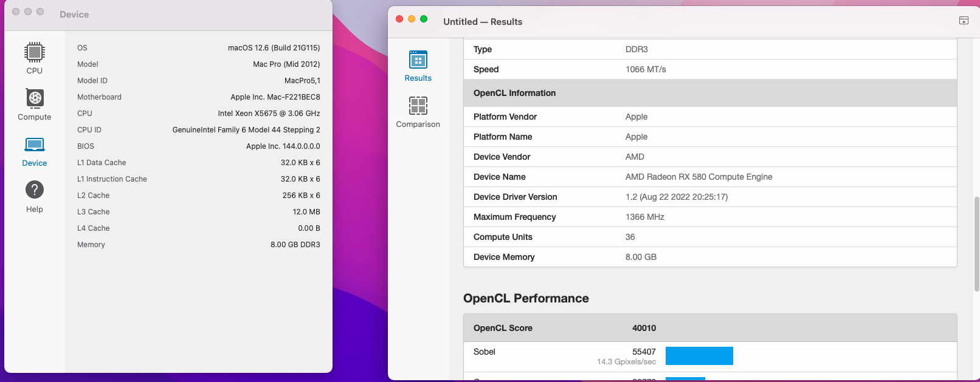Click the Device Name row value
This screenshot has height=382, width=980.
(699, 177)
